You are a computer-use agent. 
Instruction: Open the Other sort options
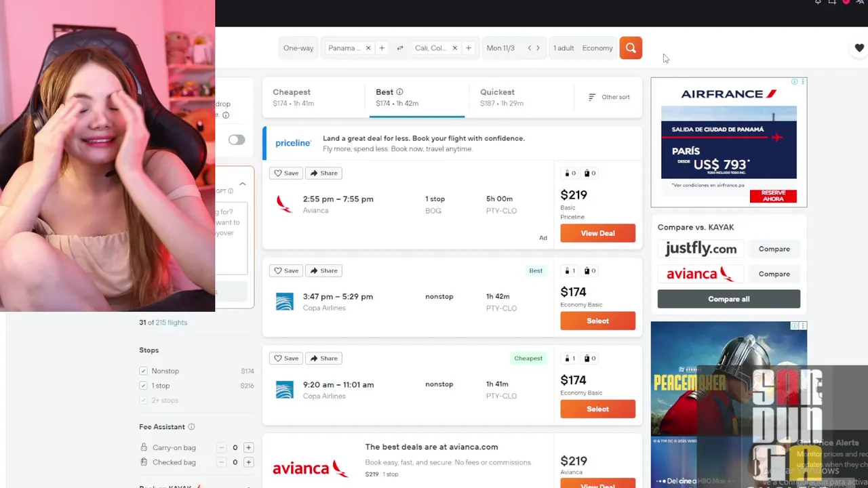[x=608, y=97]
